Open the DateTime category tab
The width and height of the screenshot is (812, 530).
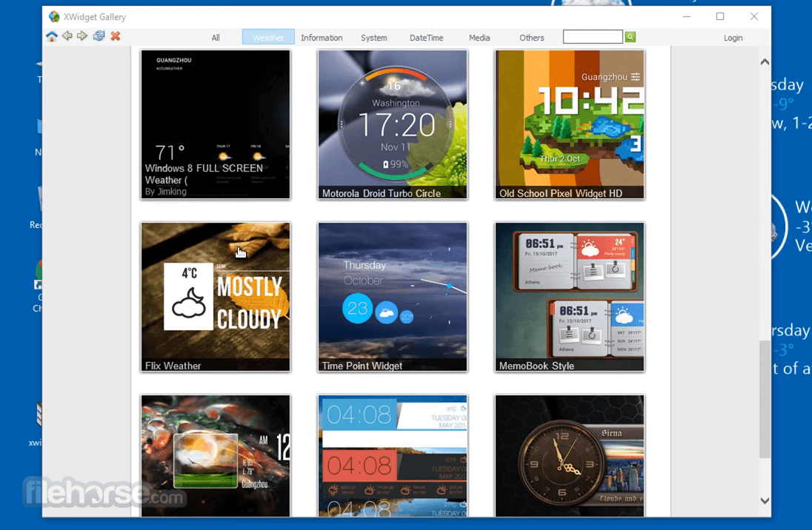pyautogui.click(x=426, y=38)
